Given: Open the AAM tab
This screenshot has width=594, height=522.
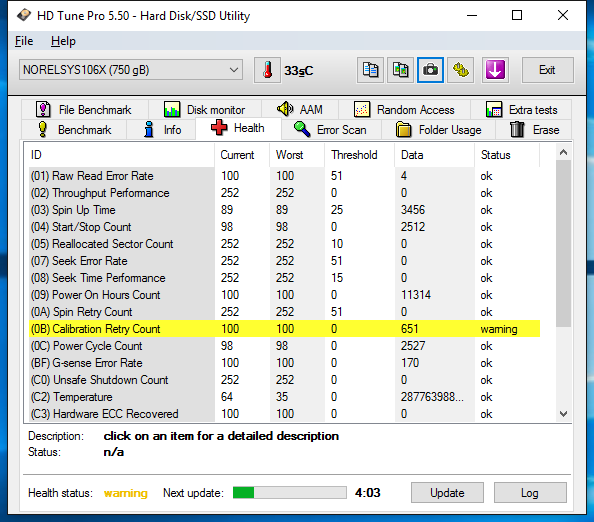Looking at the screenshot, I should pos(300,110).
